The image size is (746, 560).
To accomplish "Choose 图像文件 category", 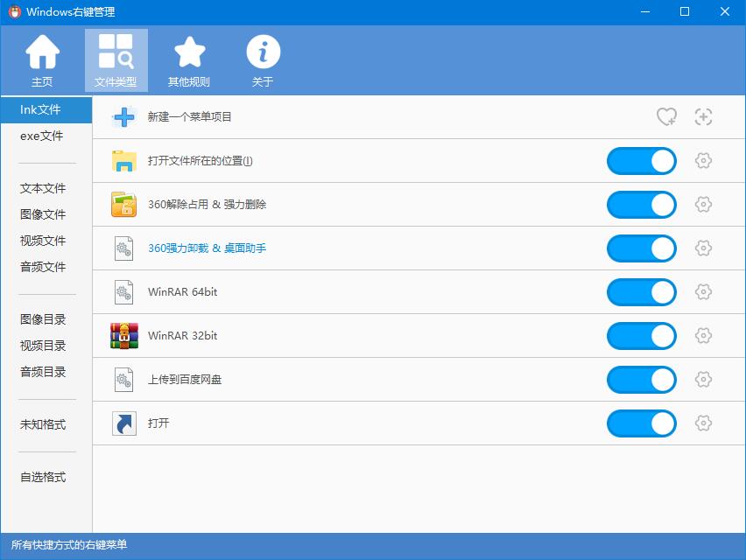I will pos(43,214).
